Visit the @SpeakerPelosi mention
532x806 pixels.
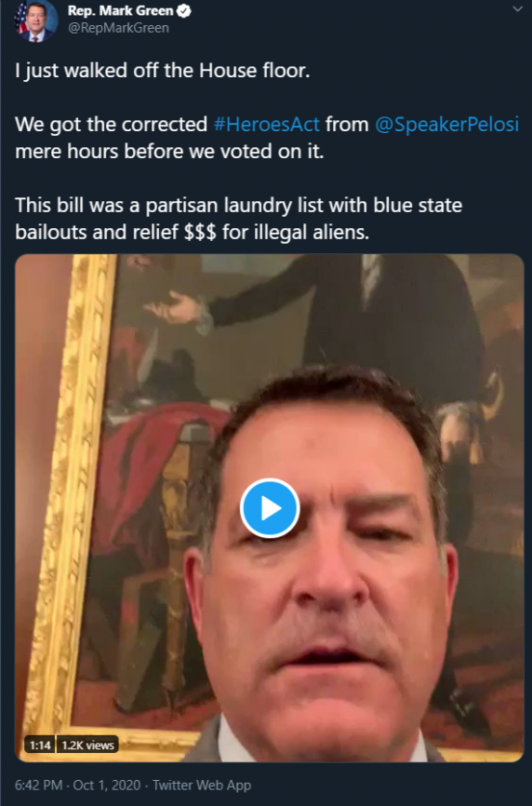pyautogui.click(x=446, y=125)
